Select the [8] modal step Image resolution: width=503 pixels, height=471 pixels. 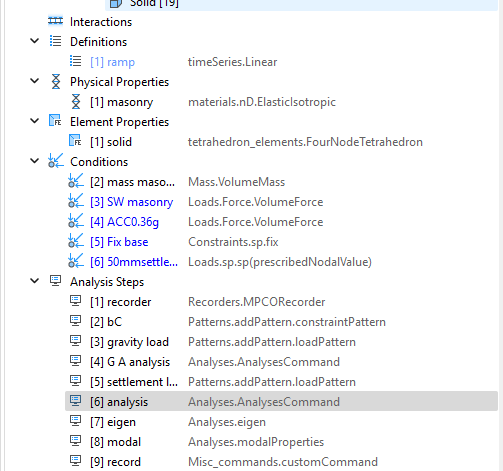coord(115,442)
